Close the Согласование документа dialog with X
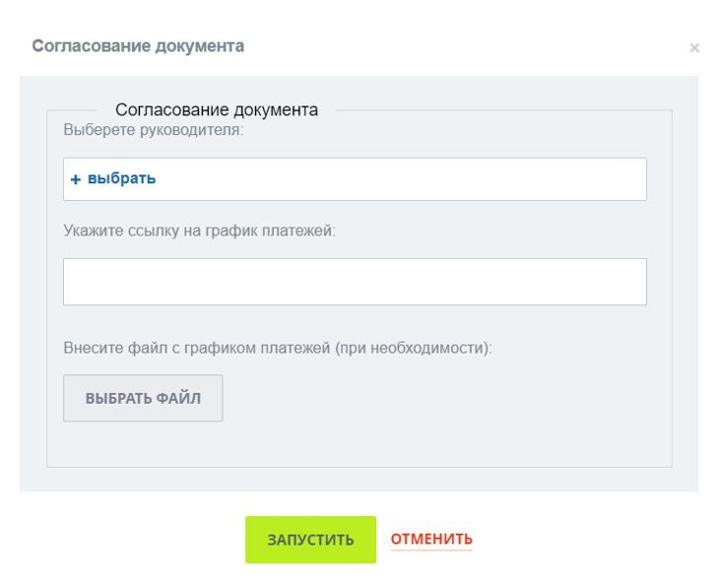Screen dimensions: 718x588 [694, 47]
